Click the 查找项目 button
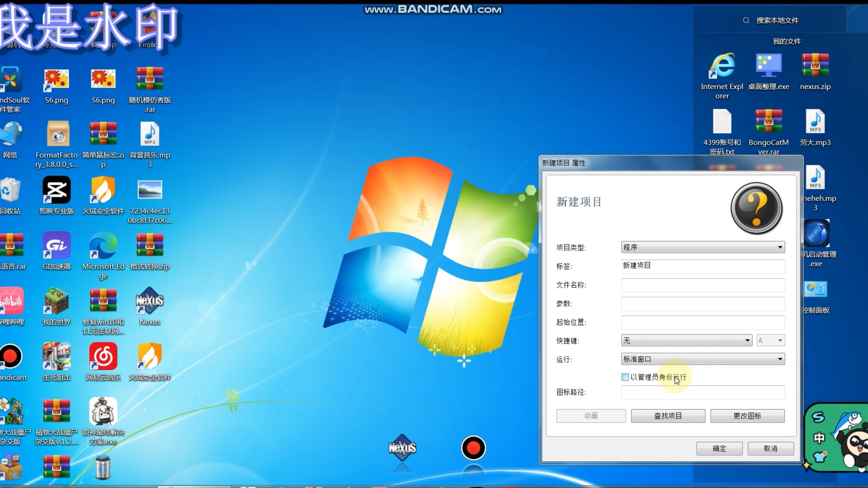Image resolution: width=868 pixels, height=488 pixels. tap(668, 416)
